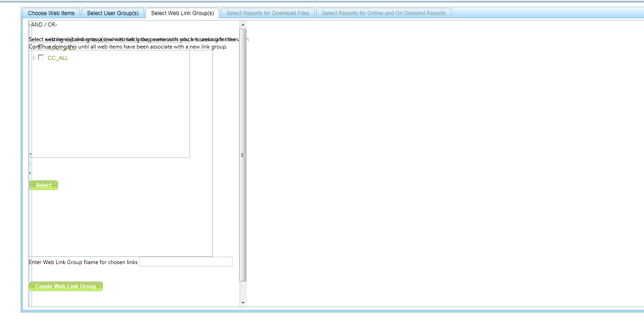Screen dimensions: 644x319
Task: Click the panel scrollbar up arrow
Action: click(243, 25)
